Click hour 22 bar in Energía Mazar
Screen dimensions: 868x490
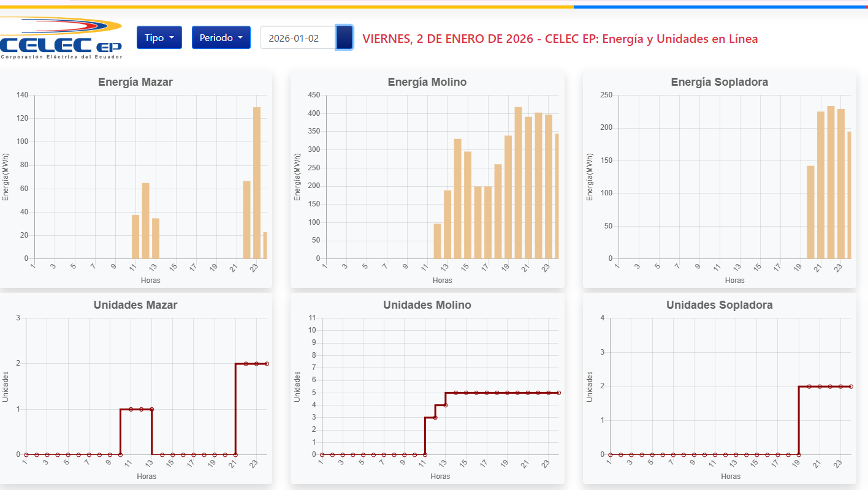246,219
